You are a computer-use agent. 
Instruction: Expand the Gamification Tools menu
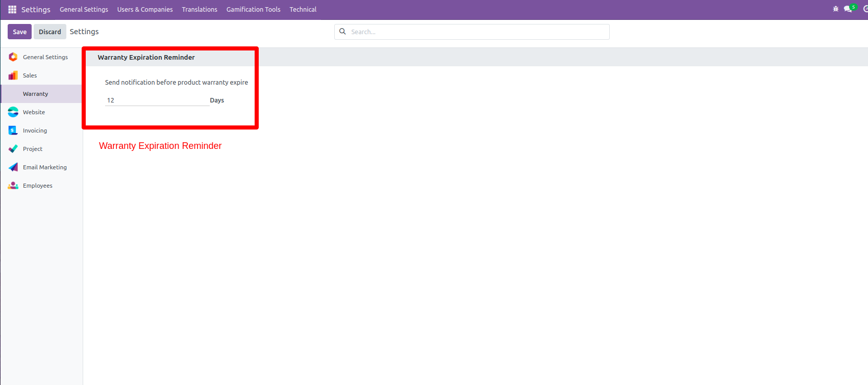tap(253, 10)
